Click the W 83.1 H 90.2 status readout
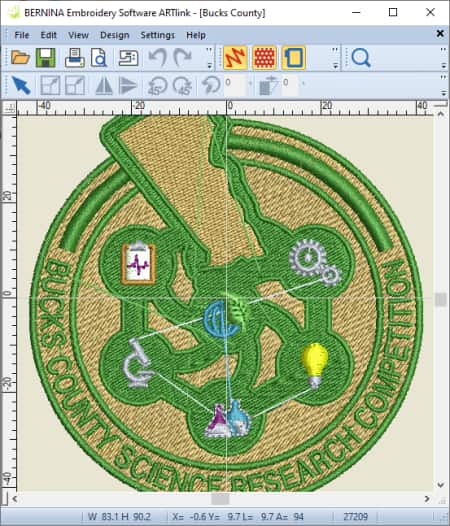The height and width of the screenshot is (526, 450). coord(119,516)
